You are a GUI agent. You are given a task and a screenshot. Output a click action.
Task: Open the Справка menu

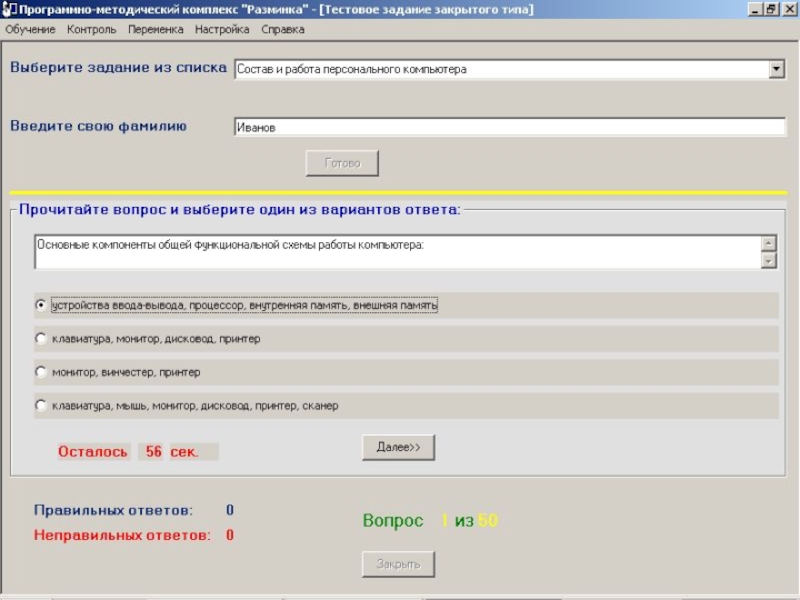pos(283,30)
